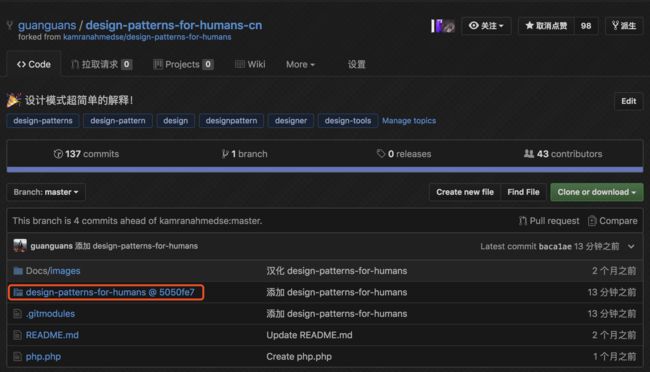Click the 取消点赞 unstar button
650x372 pixels.
click(546, 26)
